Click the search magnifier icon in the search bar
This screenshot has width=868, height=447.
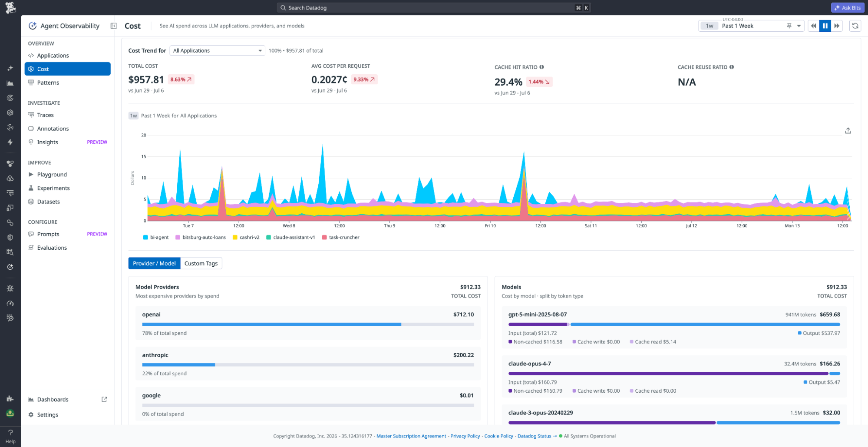click(283, 8)
